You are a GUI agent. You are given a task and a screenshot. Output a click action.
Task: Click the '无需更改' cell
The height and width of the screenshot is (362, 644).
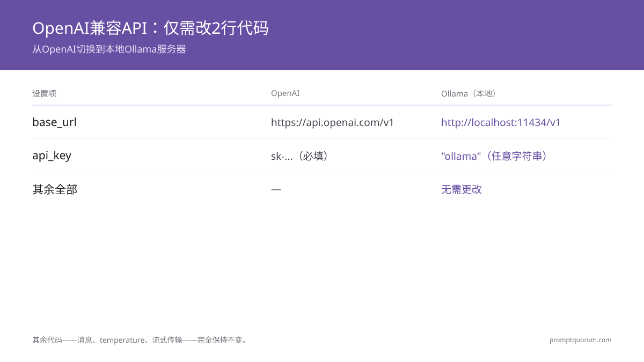click(x=462, y=189)
